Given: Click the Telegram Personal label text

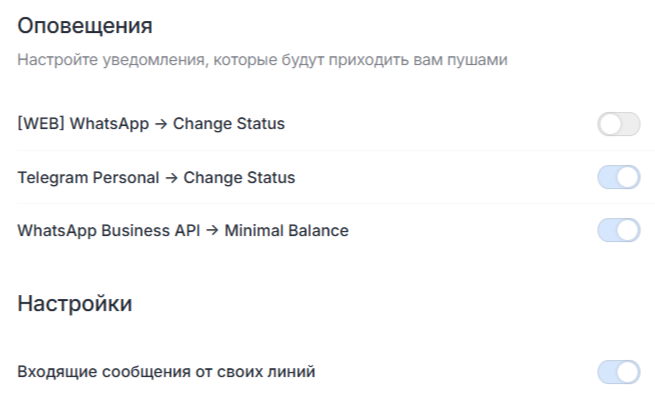Looking at the screenshot, I should tap(88, 178).
